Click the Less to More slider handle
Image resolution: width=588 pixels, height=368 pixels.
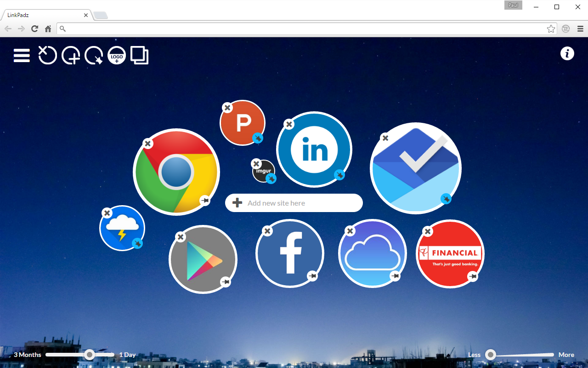click(491, 355)
